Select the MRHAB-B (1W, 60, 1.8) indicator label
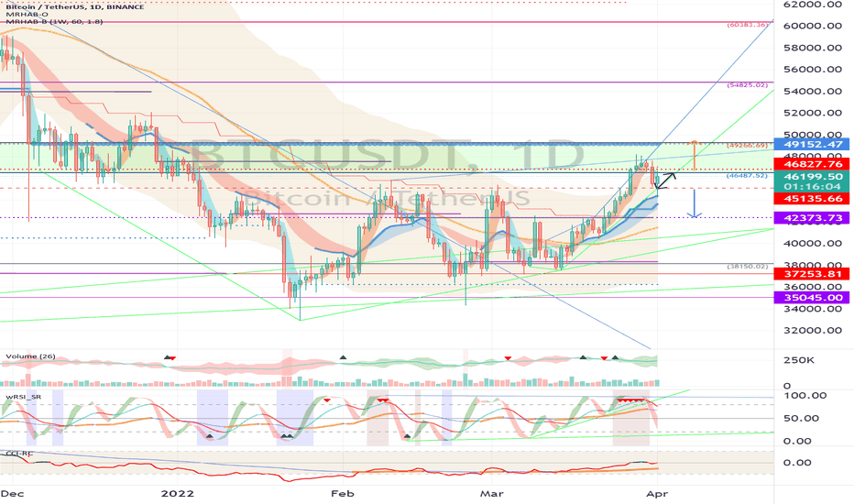This screenshot has height=504, width=854. pos(54,21)
